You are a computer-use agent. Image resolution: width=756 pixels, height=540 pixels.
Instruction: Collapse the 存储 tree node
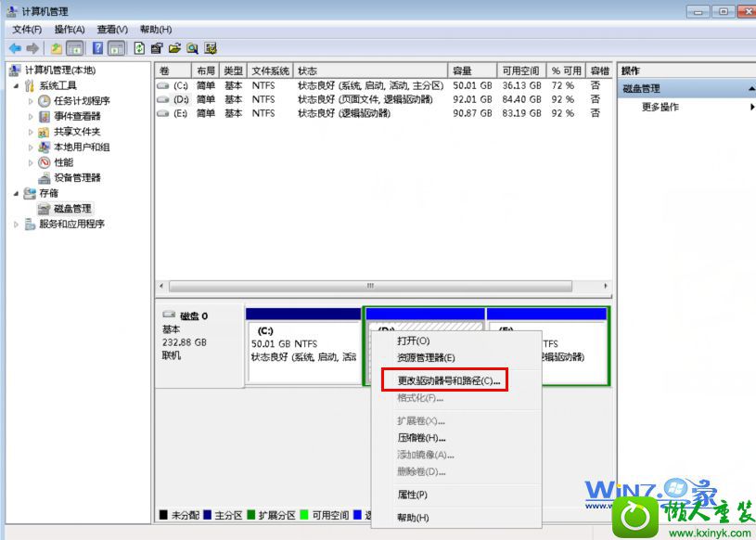[16, 193]
